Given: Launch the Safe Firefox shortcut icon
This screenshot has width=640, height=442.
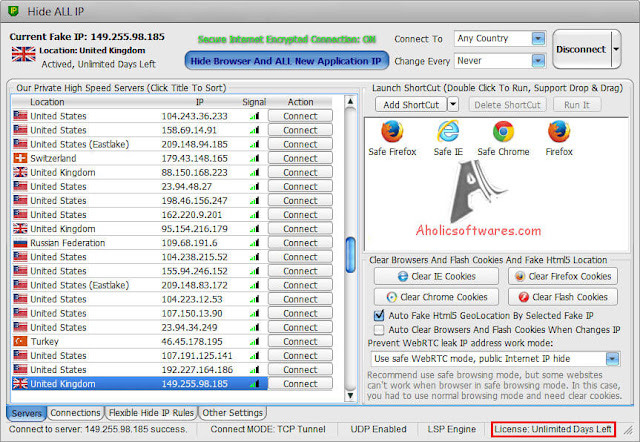Looking at the screenshot, I should (x=392, y=131).
